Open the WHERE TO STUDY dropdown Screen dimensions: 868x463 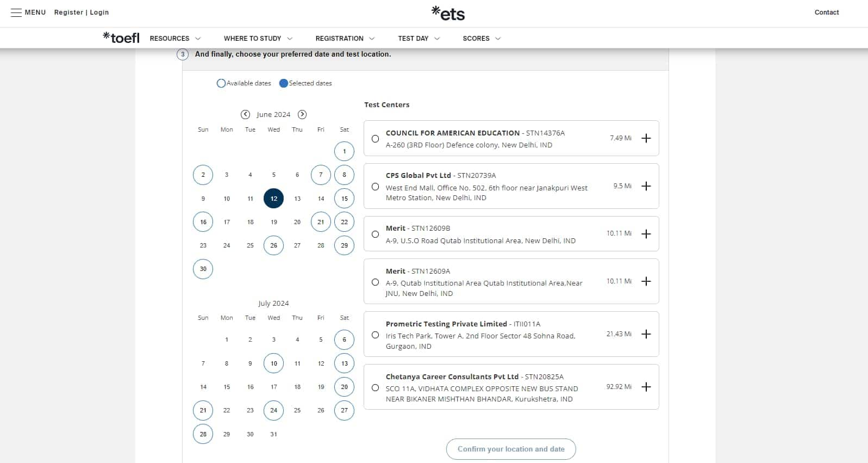258,38
